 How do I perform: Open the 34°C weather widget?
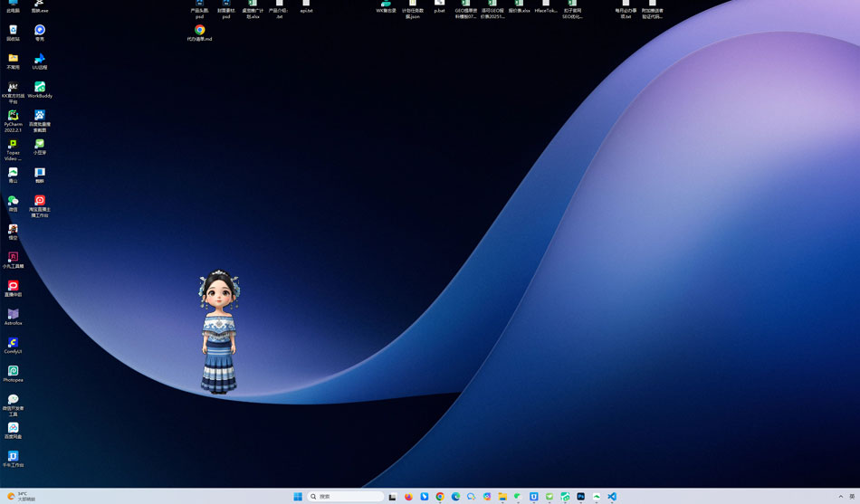pyautogui.click(x=21, y=497)
